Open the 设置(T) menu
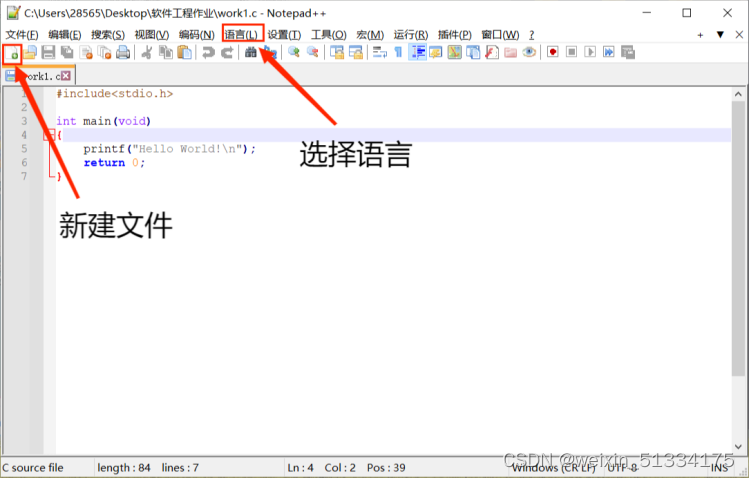The image size is (750, 479). 284,34
